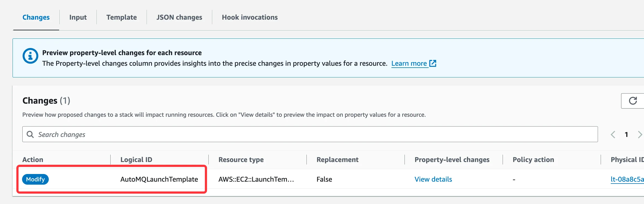Follow the Learn more link
Screen dimensions: 644x204
pyautogui.click(x=409, y=63)
